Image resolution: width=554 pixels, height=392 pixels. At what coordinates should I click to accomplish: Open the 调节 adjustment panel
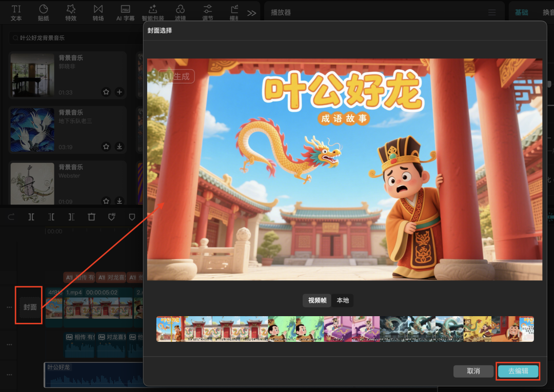coord(207,12)
